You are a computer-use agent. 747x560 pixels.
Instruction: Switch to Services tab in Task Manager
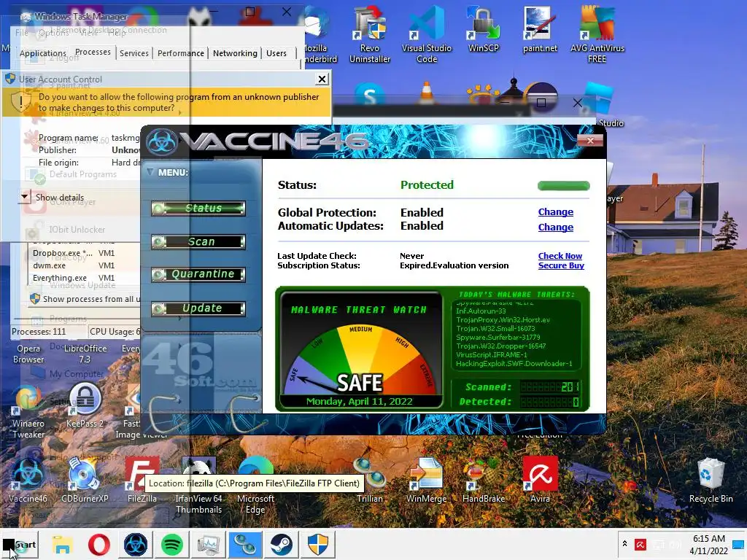pos(134,53)
